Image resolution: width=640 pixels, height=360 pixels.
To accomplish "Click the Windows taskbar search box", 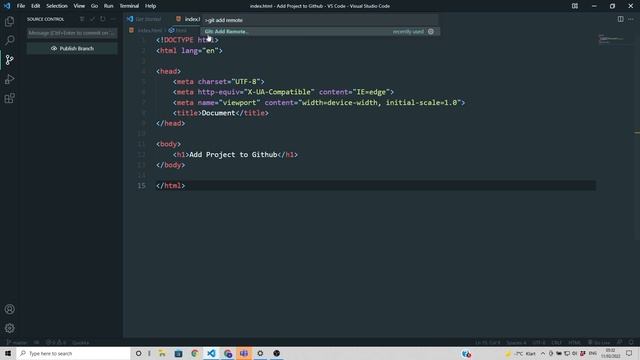I will (74, 353).
